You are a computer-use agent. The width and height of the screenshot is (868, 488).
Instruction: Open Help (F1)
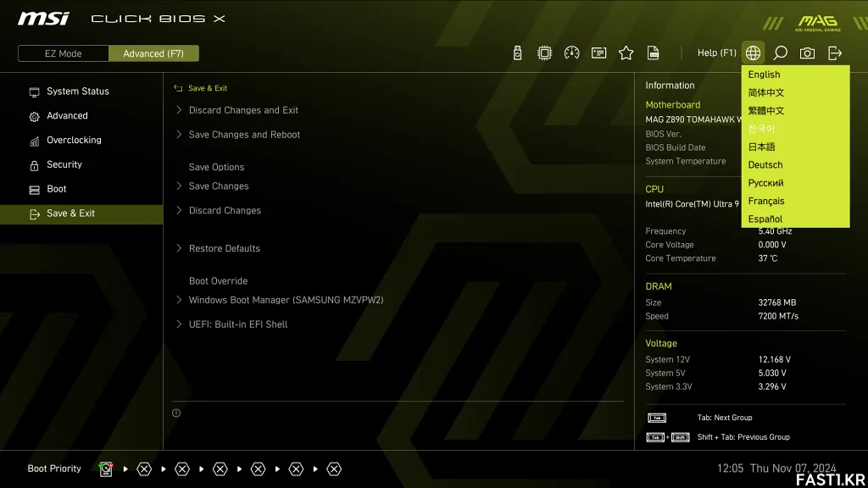717,53
